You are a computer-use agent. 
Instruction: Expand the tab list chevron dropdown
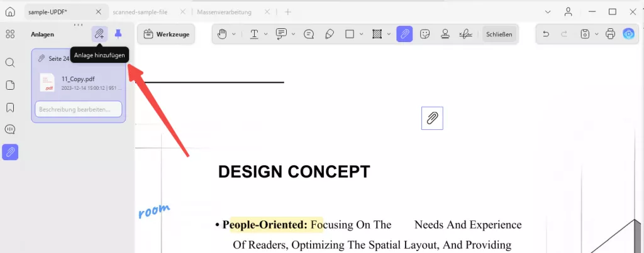[x=548, y=12]
